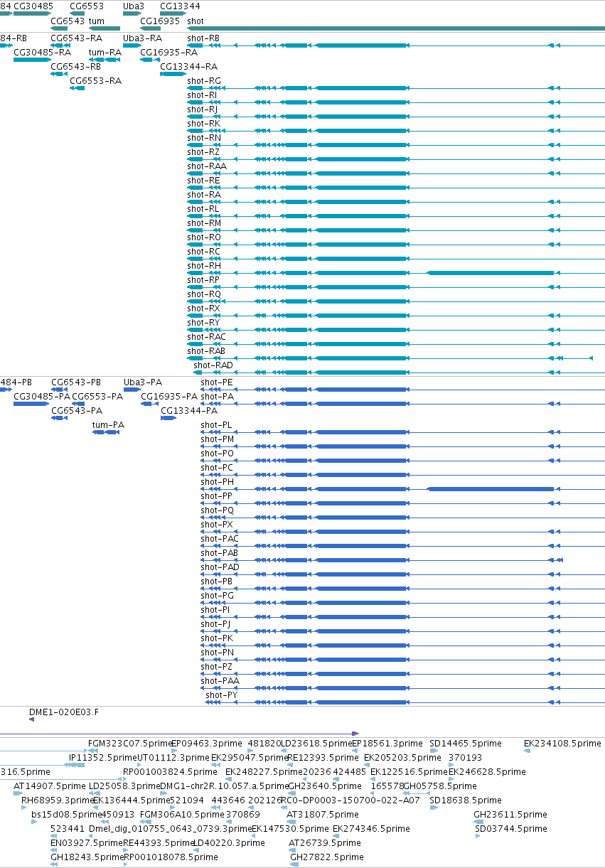Image resolution: width=605 pixels, height=868 pixels.
Task: Click the DME1-020E03.F feature label
Action: pyautogui.click(x=64, y=711)
